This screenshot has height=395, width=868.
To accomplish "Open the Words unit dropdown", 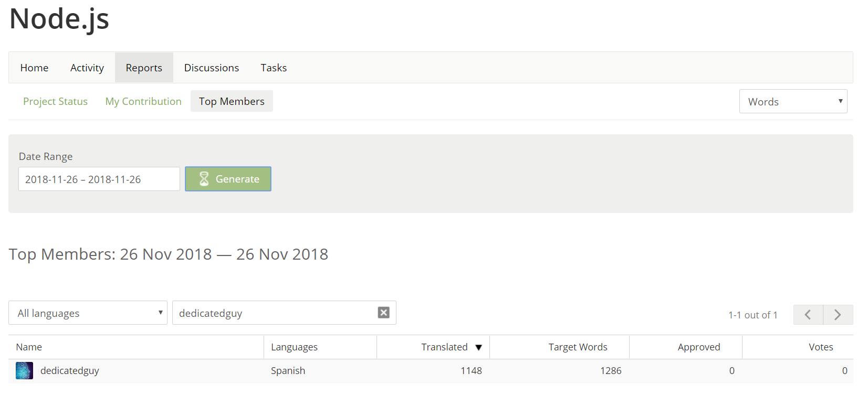I will [793, 101].
